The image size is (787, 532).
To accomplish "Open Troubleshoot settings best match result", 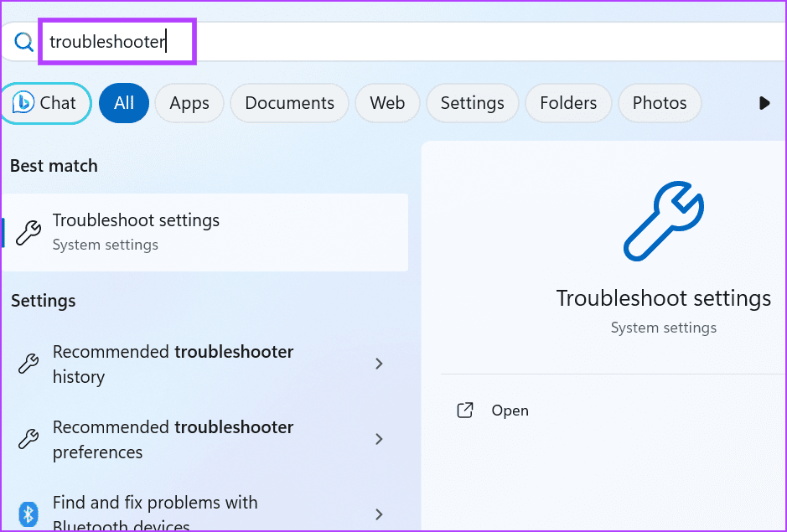I will (x=205, y=232).
